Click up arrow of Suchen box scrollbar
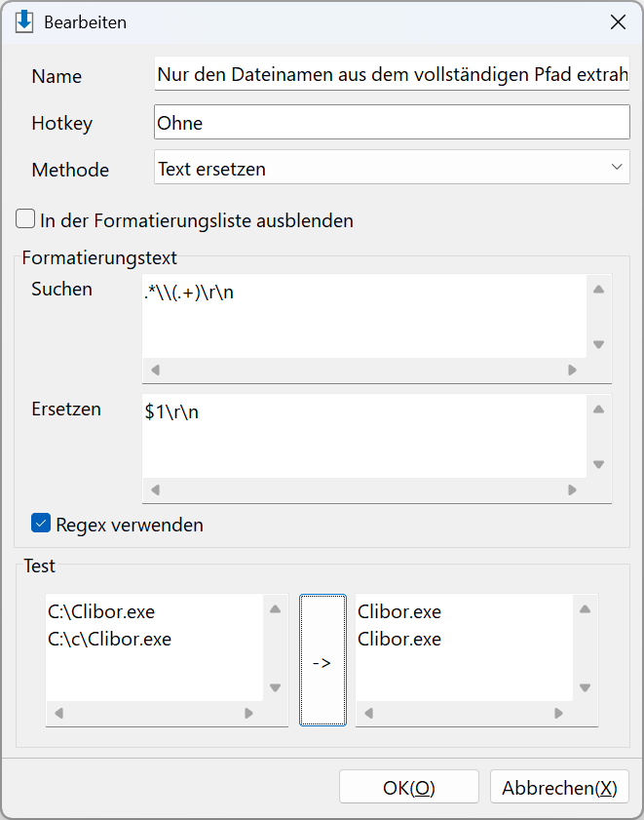The width and height of the screenshot is (644, 820). [x=598, y=290]
